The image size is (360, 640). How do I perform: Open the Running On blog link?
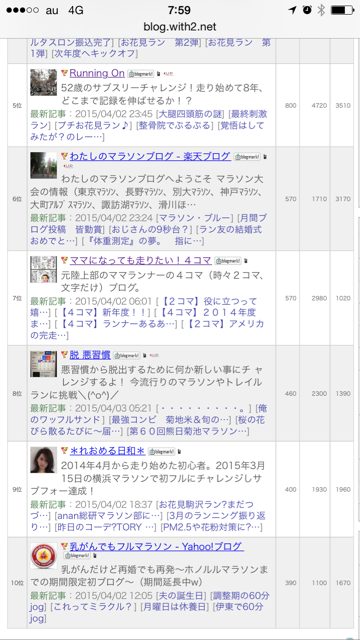tap(97, 73)
